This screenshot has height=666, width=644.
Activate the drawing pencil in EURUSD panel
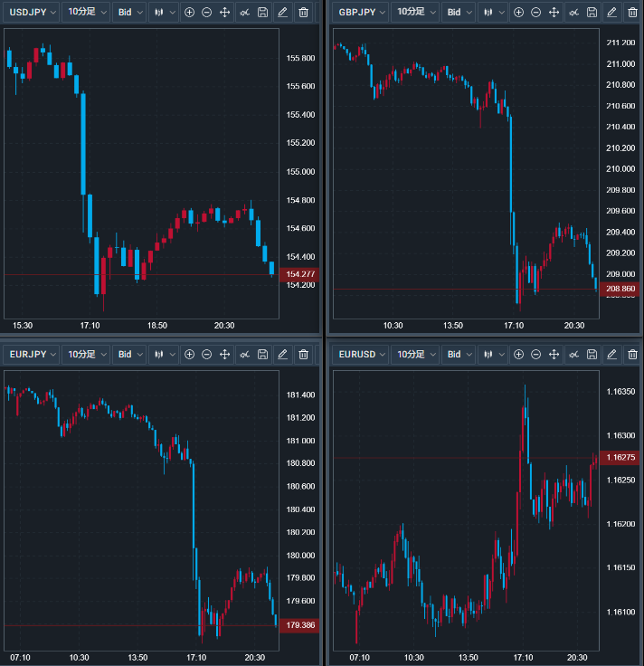pos(611,354)
